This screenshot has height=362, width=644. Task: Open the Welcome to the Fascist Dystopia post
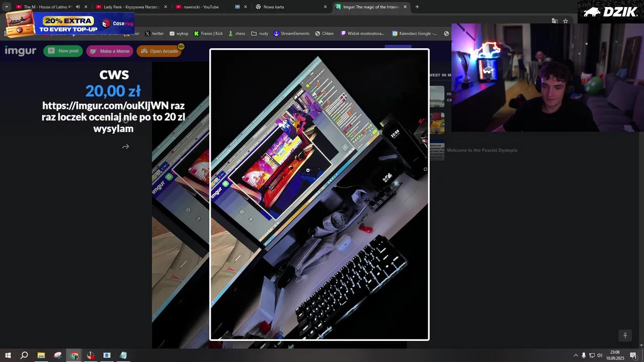pyautogui.click(x=482, y=150)
